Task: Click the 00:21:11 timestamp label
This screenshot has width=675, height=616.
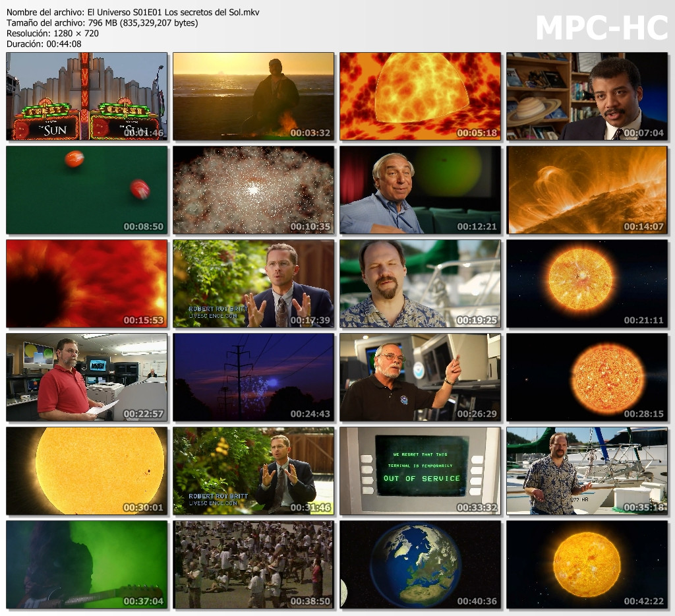Action: click(x=643, y=320)
